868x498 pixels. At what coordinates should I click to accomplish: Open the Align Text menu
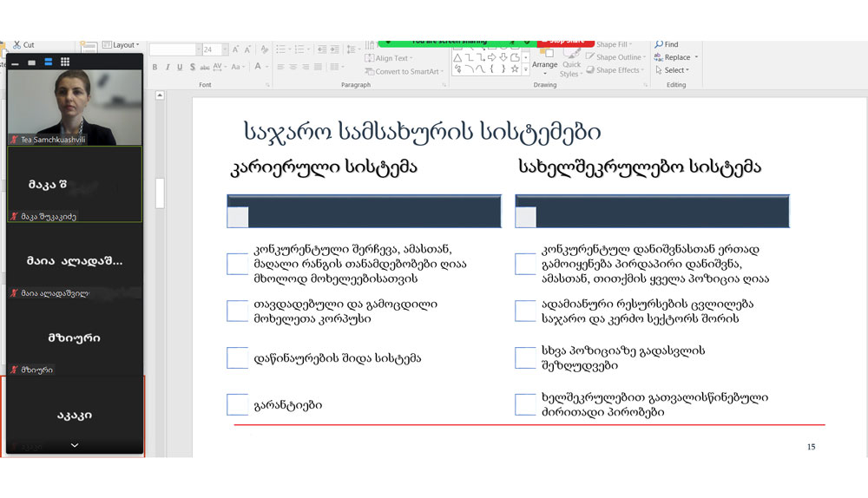(391, 58)
